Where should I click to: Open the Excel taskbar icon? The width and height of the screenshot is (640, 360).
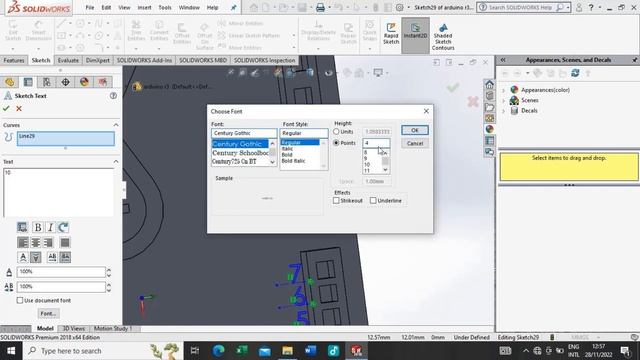[x=242, y=351]
